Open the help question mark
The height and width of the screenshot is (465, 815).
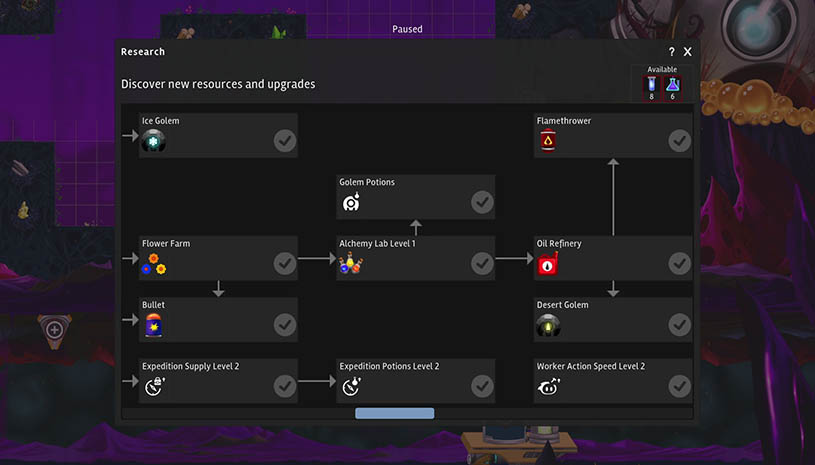(671, 52)
